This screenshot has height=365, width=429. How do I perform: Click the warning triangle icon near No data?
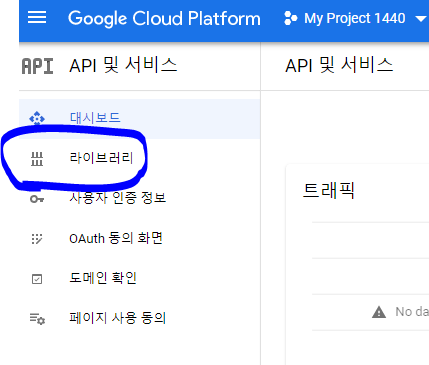pos(379,312)
